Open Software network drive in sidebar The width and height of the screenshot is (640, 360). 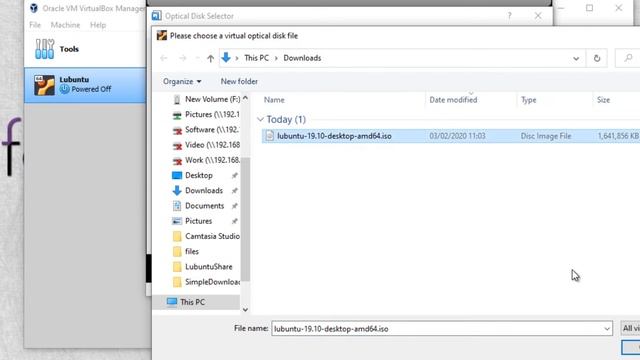coord(206,130)
